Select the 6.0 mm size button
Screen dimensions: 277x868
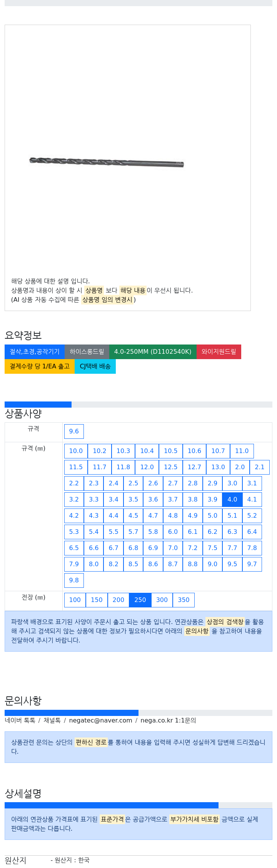click(x=173, y=532)
